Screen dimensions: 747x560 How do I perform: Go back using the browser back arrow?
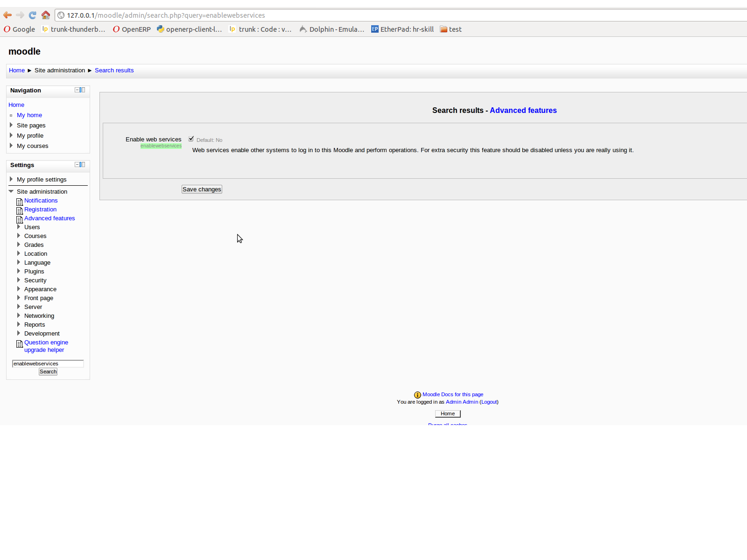point(7,15)
